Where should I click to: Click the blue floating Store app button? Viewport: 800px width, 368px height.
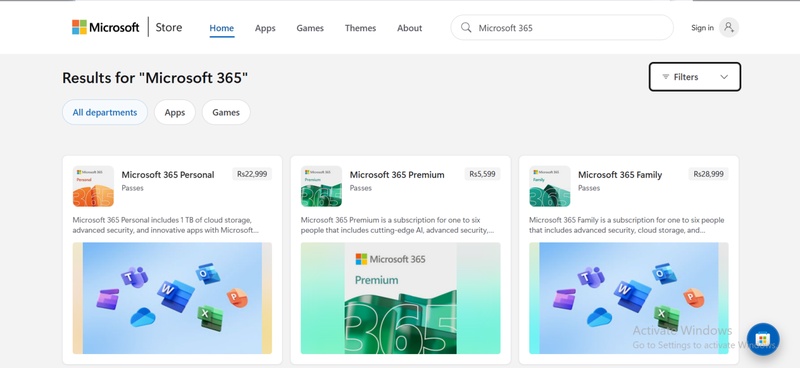pyautogui.click(x=763, y=339)
